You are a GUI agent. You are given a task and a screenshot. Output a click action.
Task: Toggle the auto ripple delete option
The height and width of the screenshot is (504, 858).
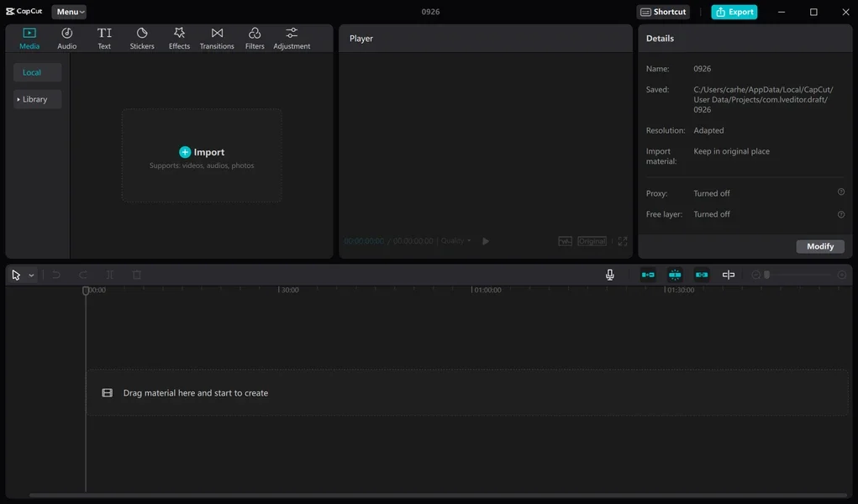coord(647,274)
